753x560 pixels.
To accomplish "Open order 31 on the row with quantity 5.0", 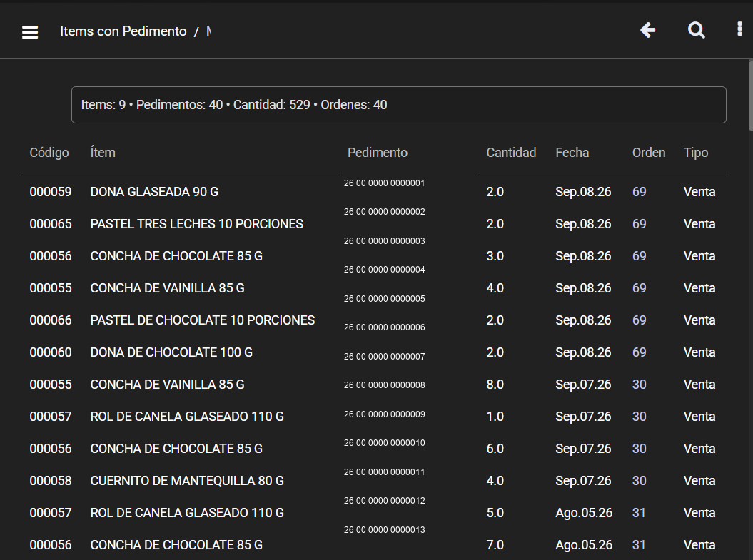I will point(639,513).
